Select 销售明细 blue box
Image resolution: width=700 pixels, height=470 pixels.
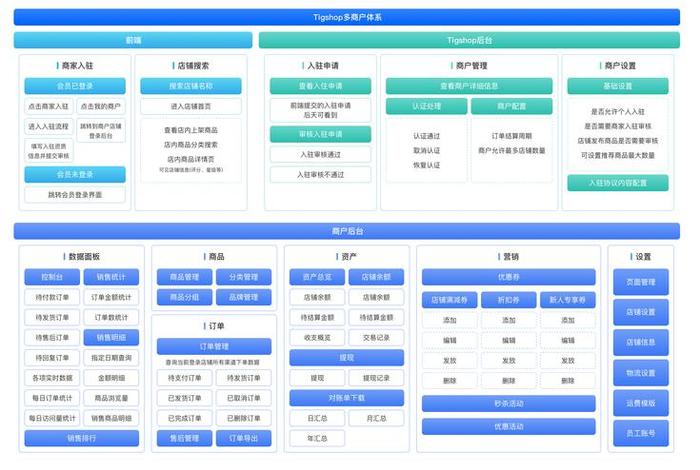pyautogui.click(x=111, y=337)
